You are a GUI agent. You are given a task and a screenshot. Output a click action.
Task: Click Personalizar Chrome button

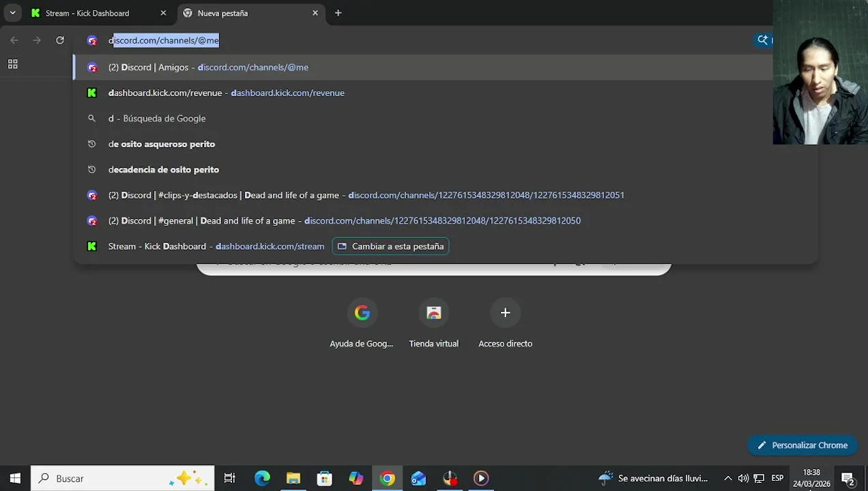click(802, 445)
